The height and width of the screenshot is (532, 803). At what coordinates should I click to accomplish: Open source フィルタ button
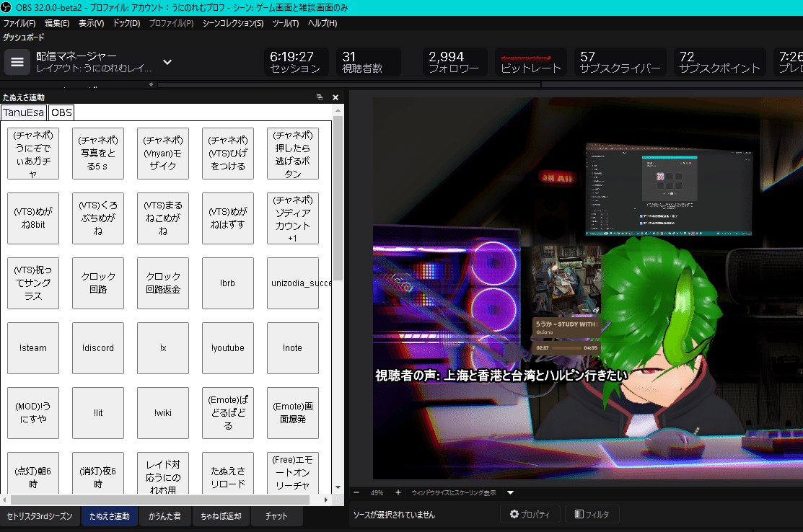click(592, 514)
